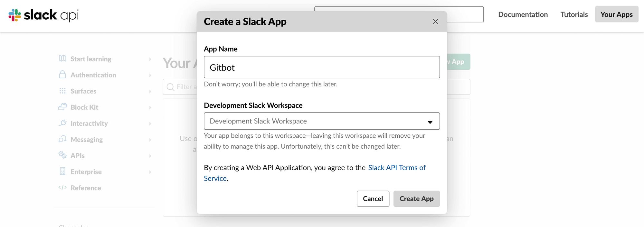The image size is (644, 227).
Task: Click the App Name field containing Gitbot
Action: 322,67
